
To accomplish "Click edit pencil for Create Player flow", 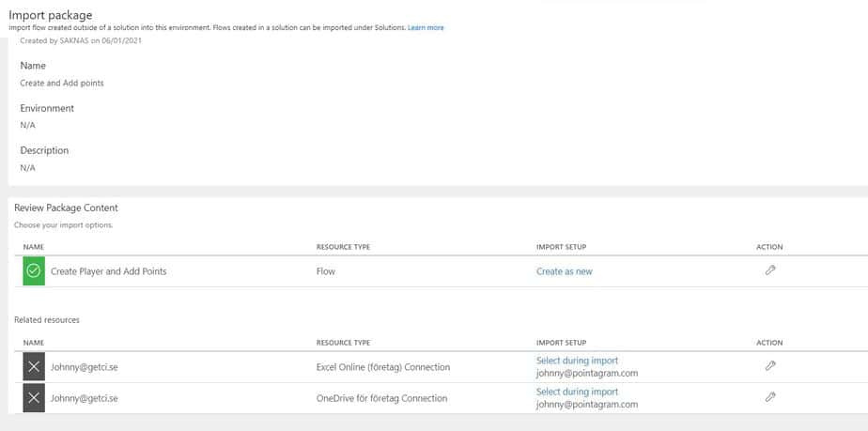I will pyautogui.click(x=770, y=270).
